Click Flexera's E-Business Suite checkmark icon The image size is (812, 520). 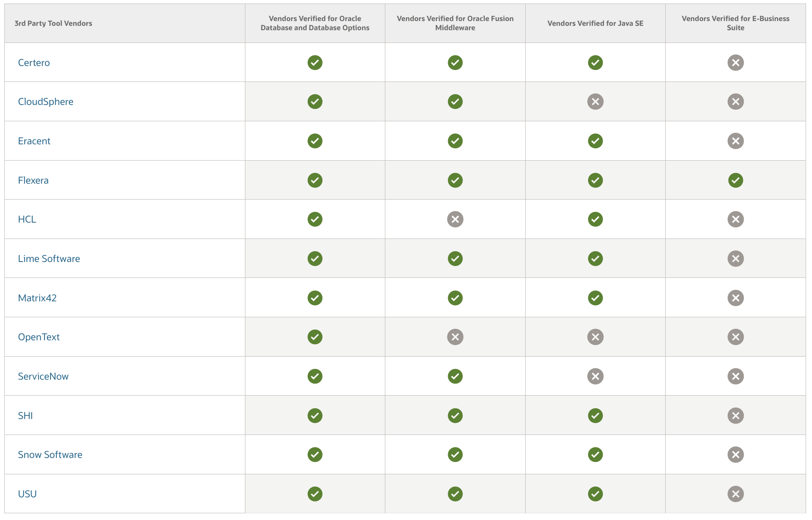[x=736, y=180]
